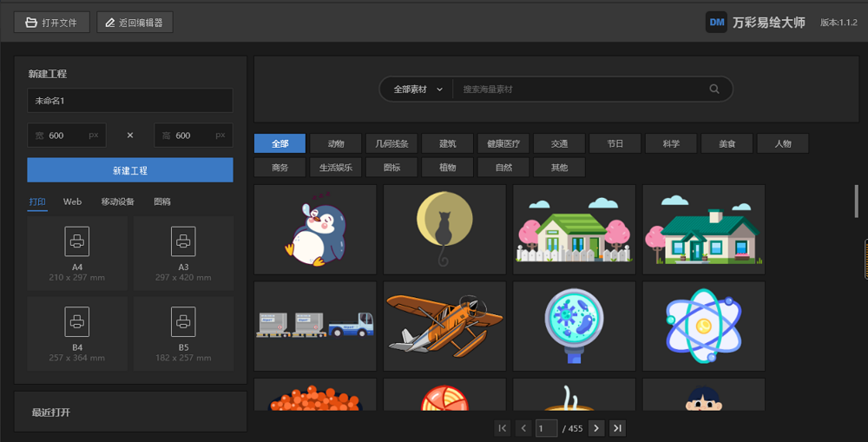
Task: Pick the green roof house with fence thumbnail
Action: tap(574, 229)
